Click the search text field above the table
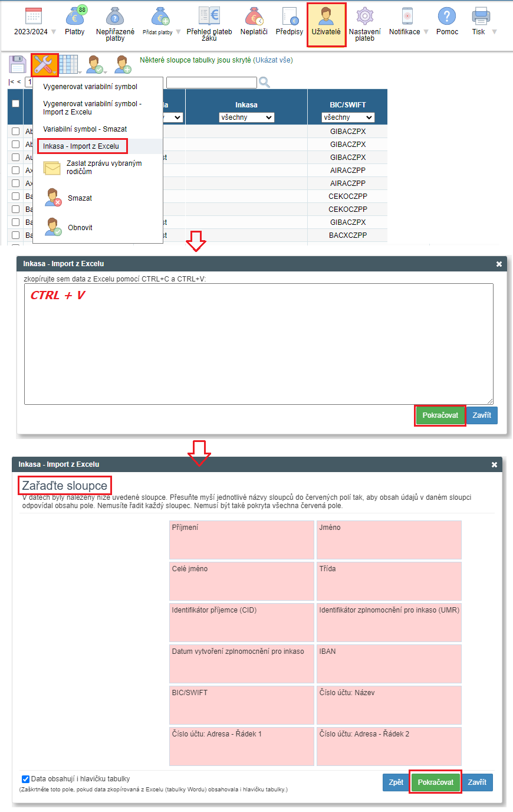513x812 pixels. pyautogui.click(x=212, y=83)
